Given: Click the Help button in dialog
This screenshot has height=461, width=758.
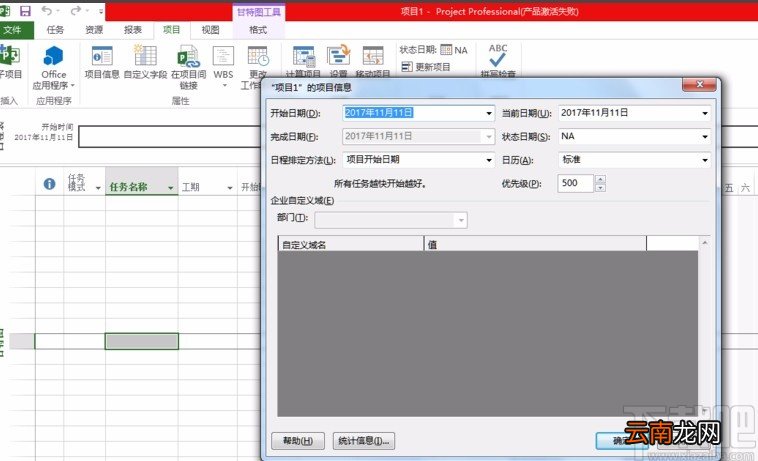Looking at the screenshot, I should pyautogui.click(x=298, y=441).
